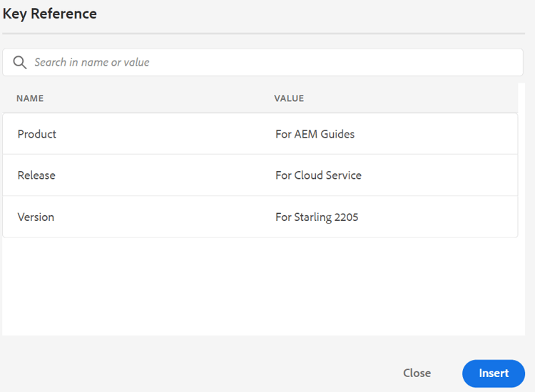Sort by the NAME column header
Viewport: 535px width, 392px height.
(30, 98)
